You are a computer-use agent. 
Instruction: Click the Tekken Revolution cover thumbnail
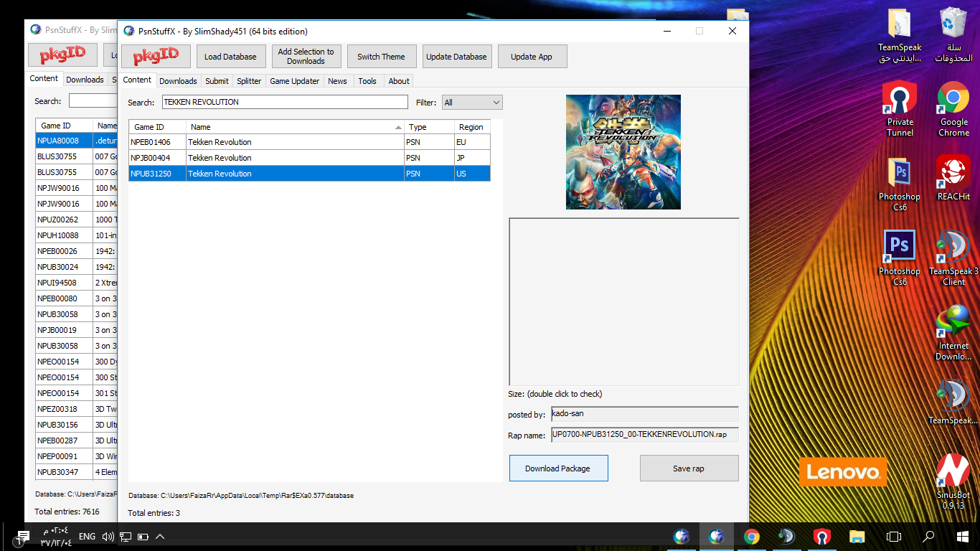pos(623,152)
